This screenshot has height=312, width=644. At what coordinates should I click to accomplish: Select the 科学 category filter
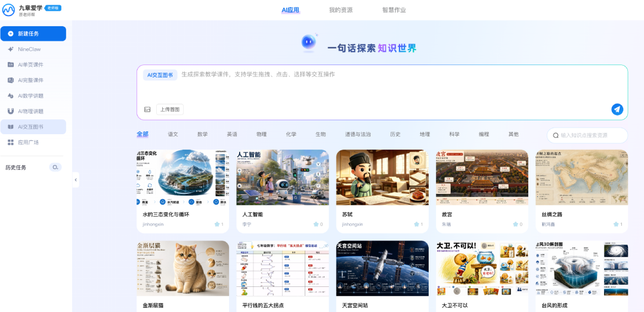click(x=454, y=134)
